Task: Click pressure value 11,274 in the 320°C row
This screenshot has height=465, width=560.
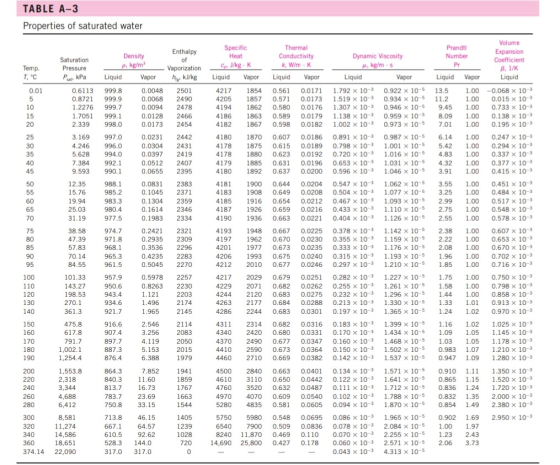Action: 65,426
